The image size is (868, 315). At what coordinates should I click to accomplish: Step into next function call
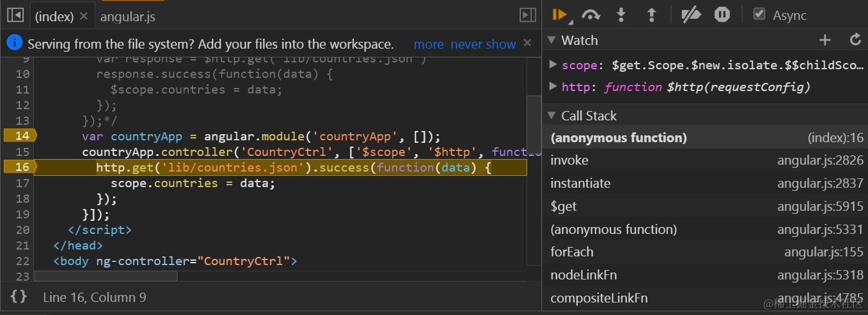point(621,15)
